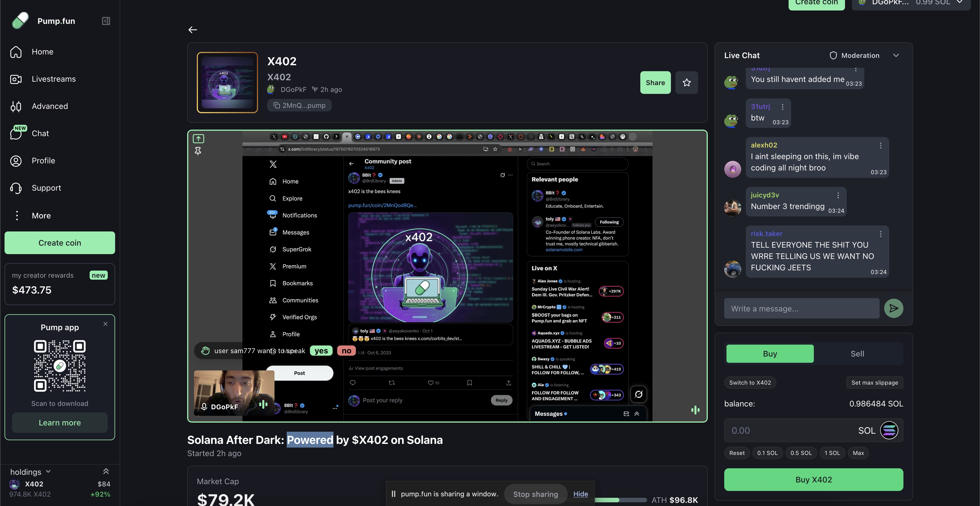This screenshot has height=506, width=980.
Task: Open the Chat section marked NEW
Action: click(40, 133)
